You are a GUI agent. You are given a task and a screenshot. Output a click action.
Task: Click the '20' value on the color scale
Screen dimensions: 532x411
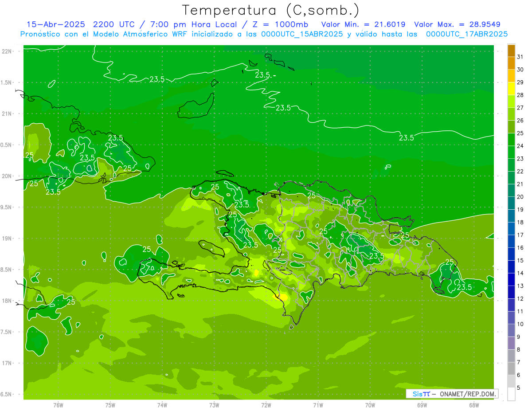tap(520, 197)
